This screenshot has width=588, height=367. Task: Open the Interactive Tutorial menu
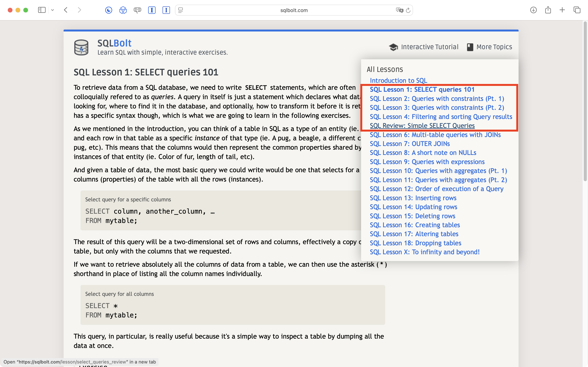[x=423, y=47]
